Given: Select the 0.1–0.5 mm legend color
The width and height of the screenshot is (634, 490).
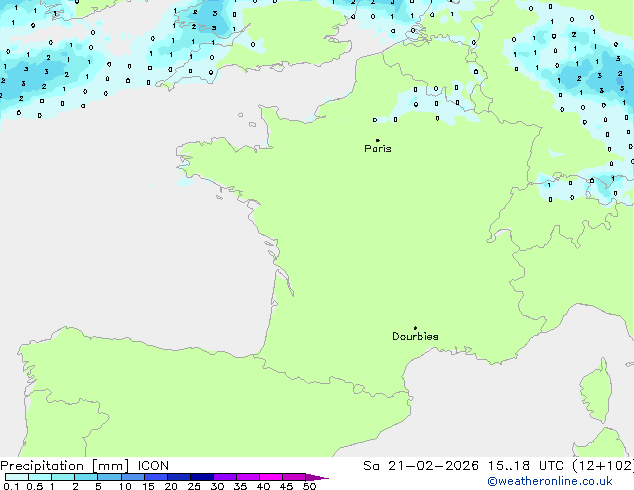Looking at the screenshot, I should click(17, 477).
